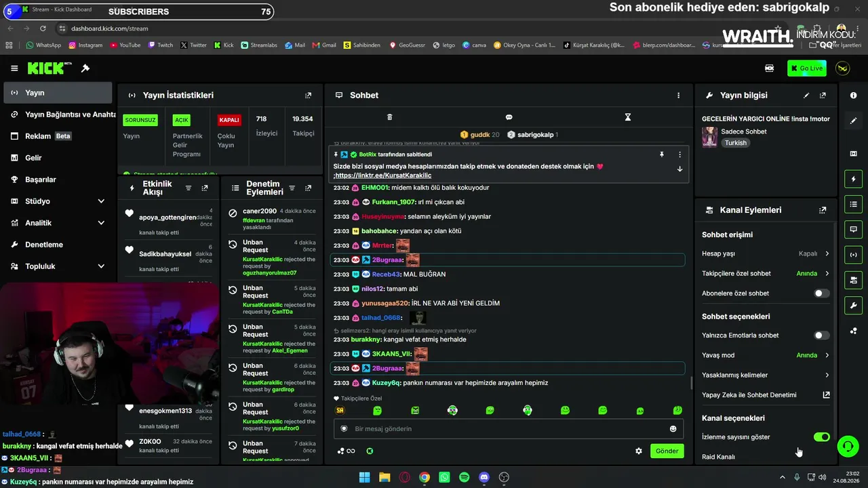Open Hesap yaşı options
The height and width of the screenshot is (488, 868).
coord(766,253)
